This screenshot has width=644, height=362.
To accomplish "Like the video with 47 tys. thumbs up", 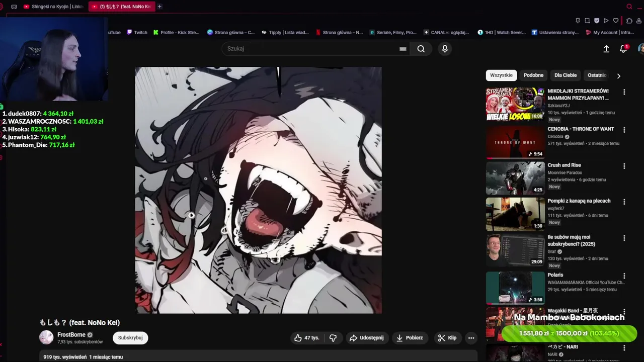I will click(306, 338).
